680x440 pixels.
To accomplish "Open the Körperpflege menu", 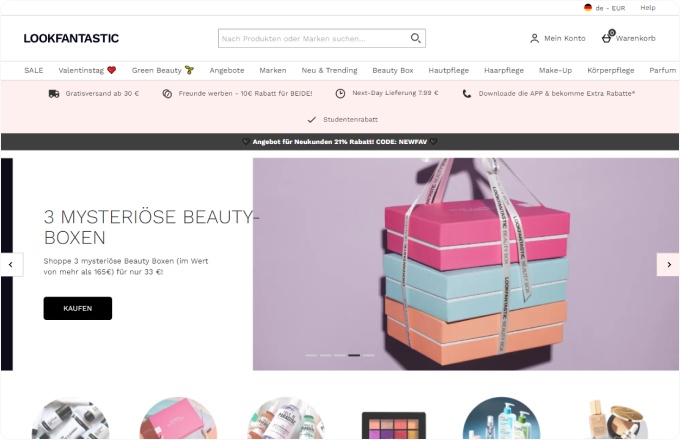I will [x=611, y=70].
